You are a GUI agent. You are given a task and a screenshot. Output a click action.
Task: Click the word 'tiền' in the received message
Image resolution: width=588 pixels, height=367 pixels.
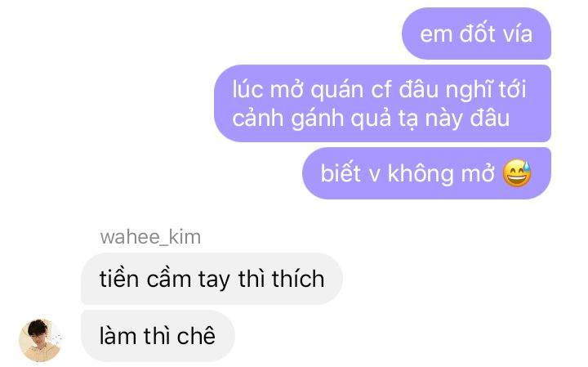point(119,279)
